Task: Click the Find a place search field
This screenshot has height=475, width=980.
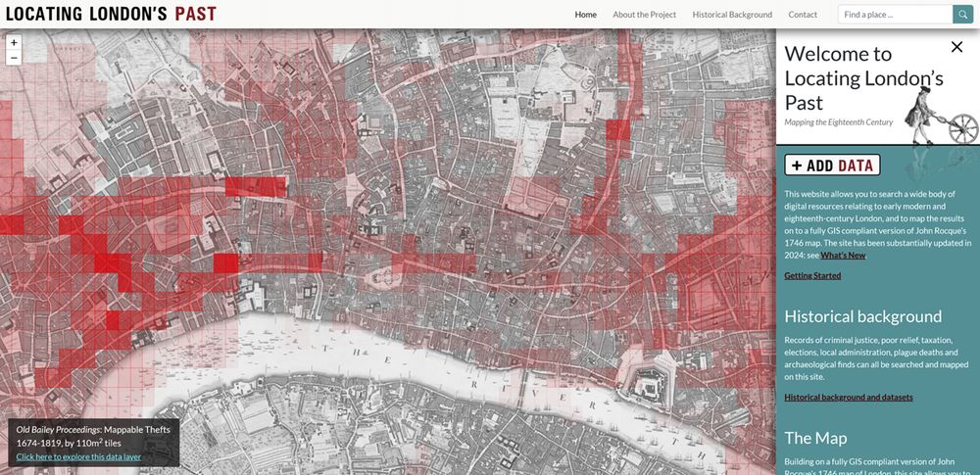Action: coord(896,15)
